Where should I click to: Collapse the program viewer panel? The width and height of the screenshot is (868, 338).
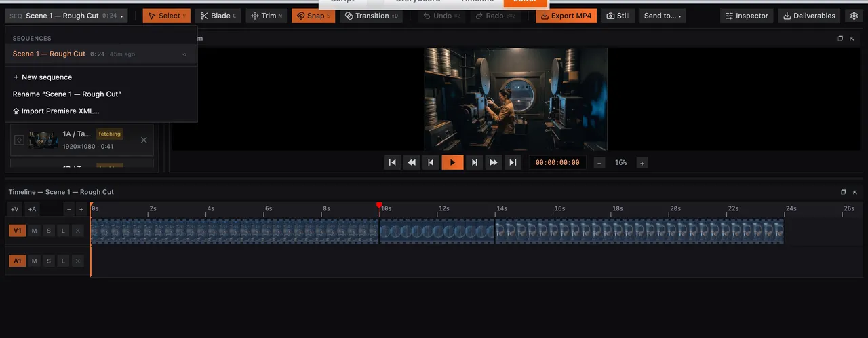(x=852, y=39)
